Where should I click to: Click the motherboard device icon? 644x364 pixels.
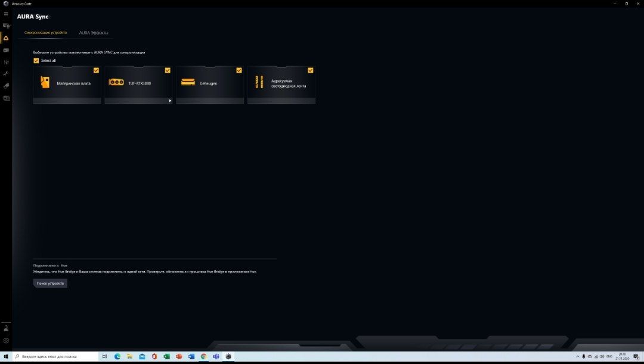click(x=45, y=82)
